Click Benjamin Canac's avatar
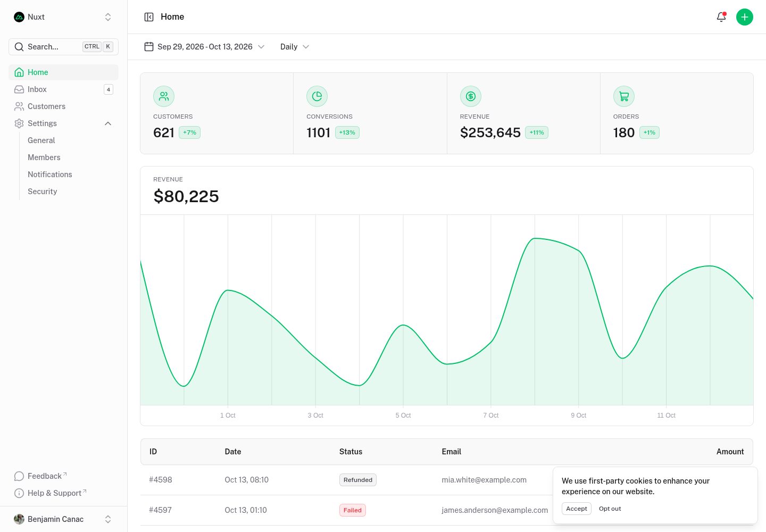The height and width of the screenshot is (532, 766). pyautogui.click(x=19, y=519)
